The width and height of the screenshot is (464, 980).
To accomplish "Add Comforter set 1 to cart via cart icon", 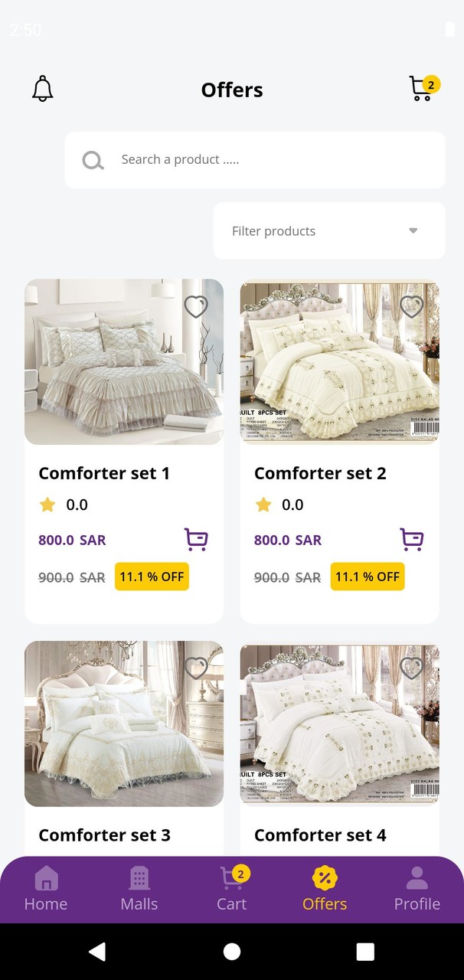I will coord(196,539).
